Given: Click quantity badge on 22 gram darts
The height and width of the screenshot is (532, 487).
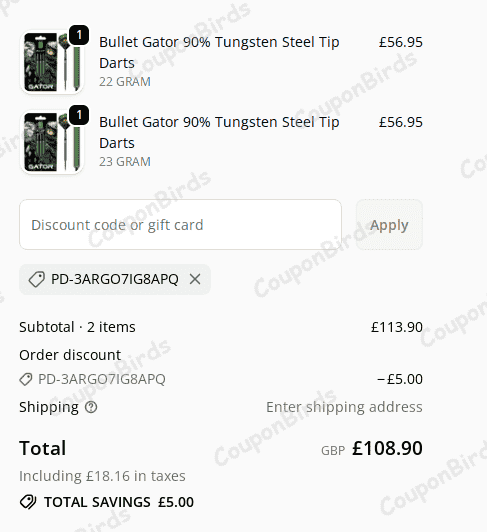Looking at the screenshot, I should pyautogui.click(x=79, y=35).
